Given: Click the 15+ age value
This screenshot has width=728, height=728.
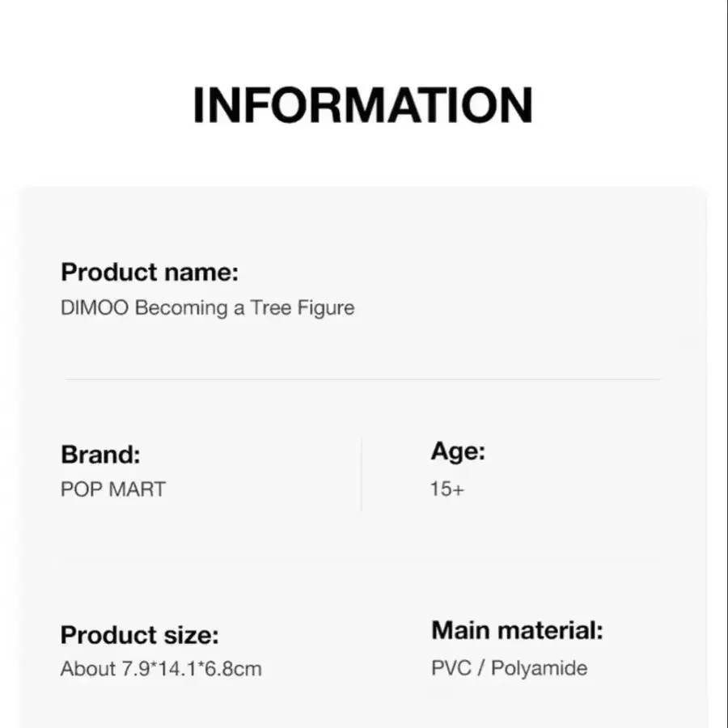Looking at the screenshot, I should [x=447, y=489].
